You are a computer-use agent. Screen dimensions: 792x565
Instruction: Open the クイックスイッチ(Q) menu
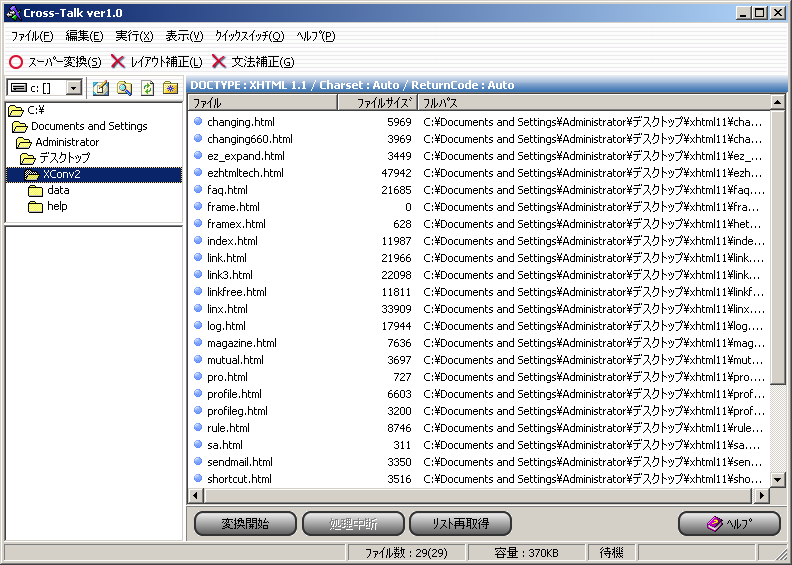[x=249, y=36]
